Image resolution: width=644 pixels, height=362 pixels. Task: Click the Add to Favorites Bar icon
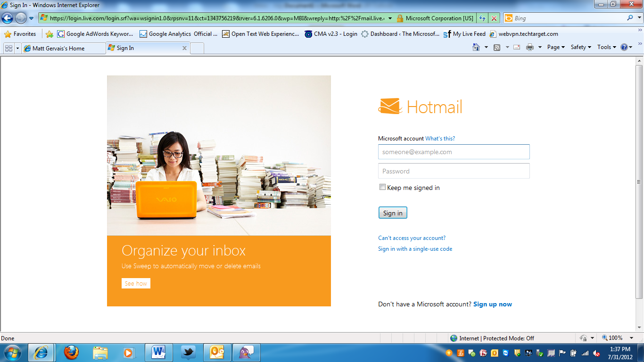(x=49, y=34)
